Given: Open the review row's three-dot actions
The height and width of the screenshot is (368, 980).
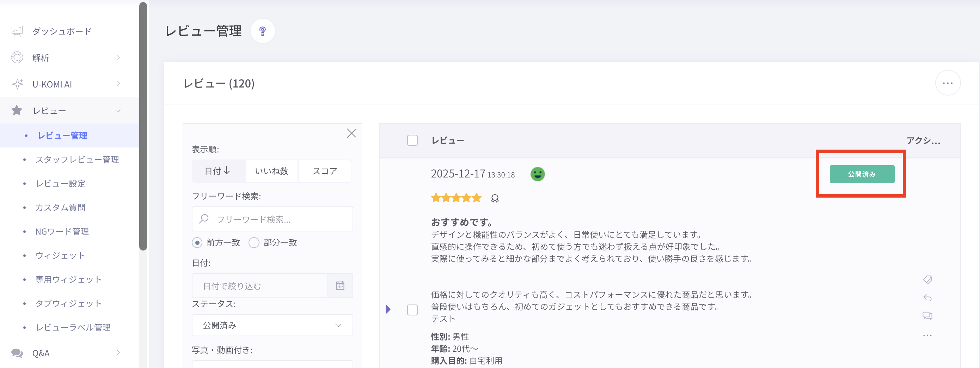Looking at the screenshot, I should [x=927, y=335].
